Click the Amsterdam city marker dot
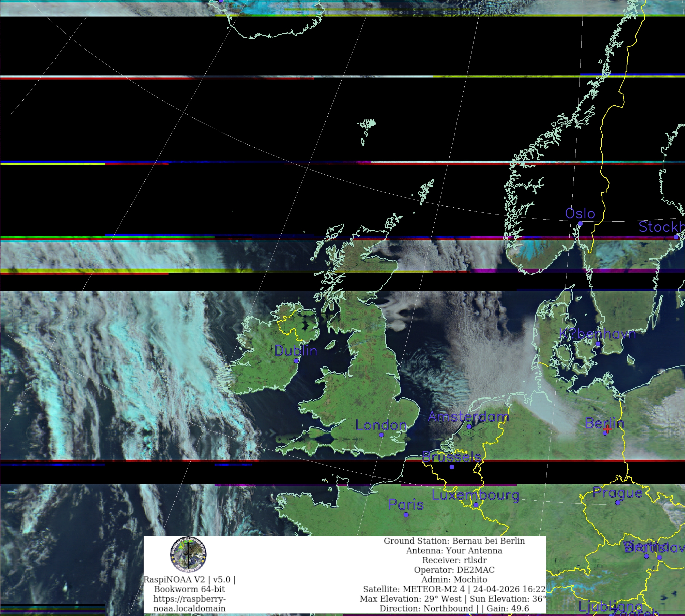 469,426
